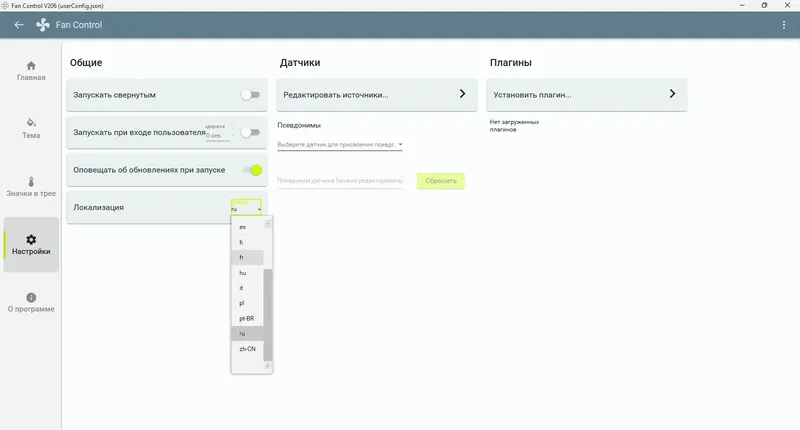Viewport: 800px width, 430px height.
Task: Select Настройки sidebar label
Action: pos(31,251)
